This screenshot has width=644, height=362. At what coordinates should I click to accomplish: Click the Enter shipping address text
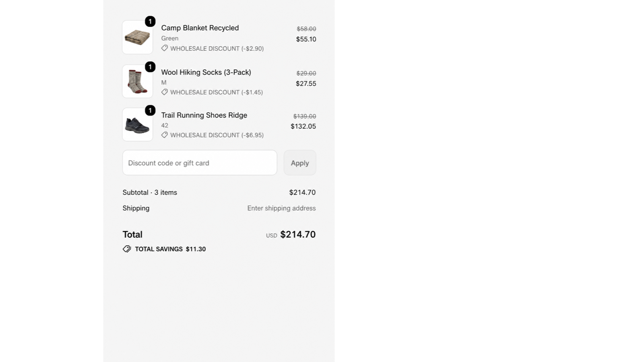[x=281, y=208]
